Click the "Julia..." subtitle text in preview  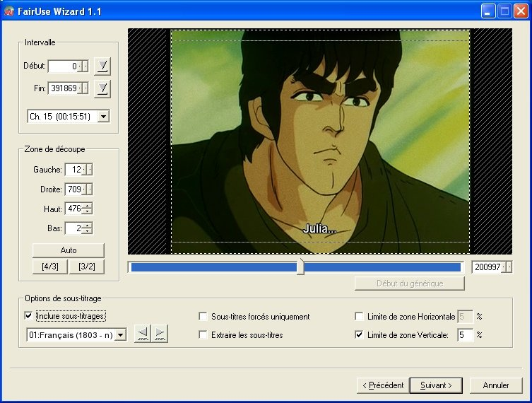[319, 229]
